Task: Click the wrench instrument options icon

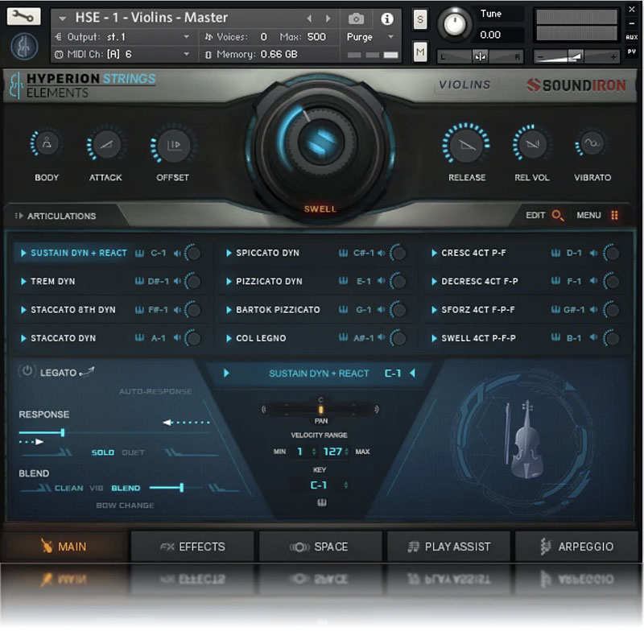Action: (23, 16)
